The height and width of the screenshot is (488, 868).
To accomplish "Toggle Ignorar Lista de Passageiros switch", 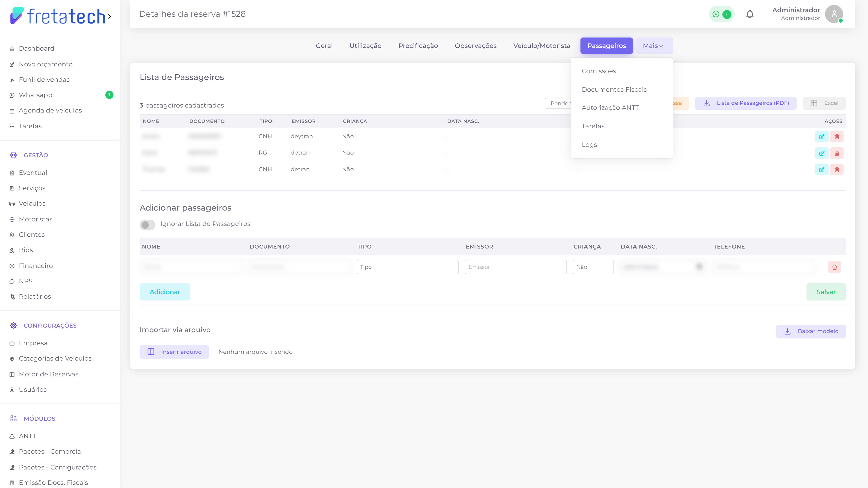I will (148, 225).
